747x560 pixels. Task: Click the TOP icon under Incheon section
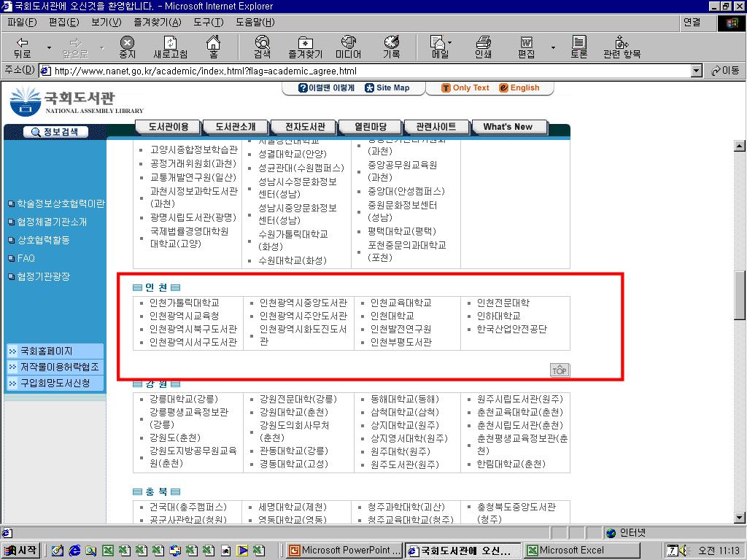pos(560,370)
